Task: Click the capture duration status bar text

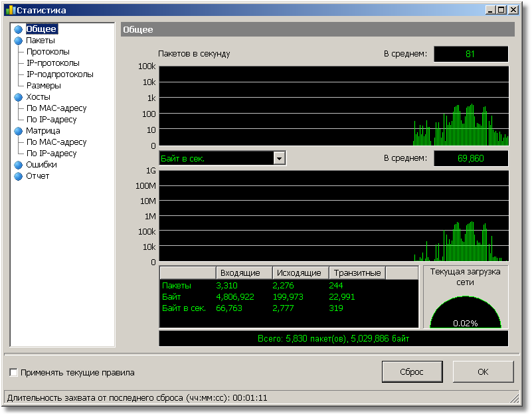Action: click(x=137, y=397)
